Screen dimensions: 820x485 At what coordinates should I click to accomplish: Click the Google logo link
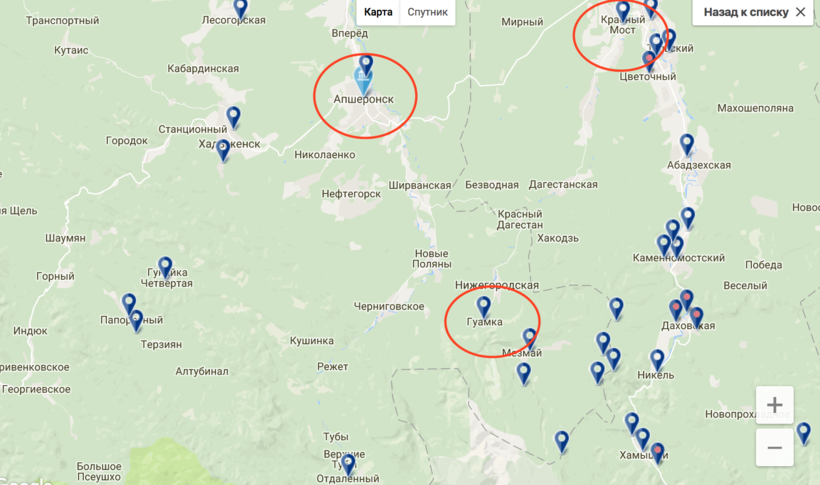25,481
